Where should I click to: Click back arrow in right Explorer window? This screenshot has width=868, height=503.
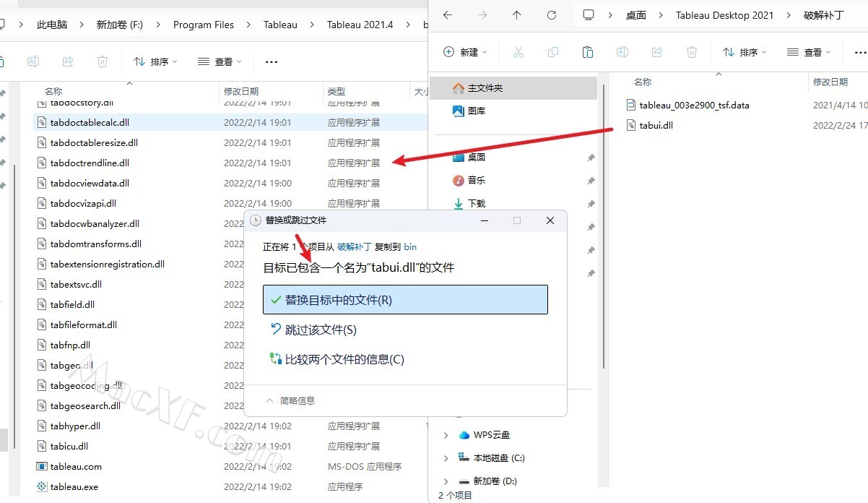tap(448, 15)
